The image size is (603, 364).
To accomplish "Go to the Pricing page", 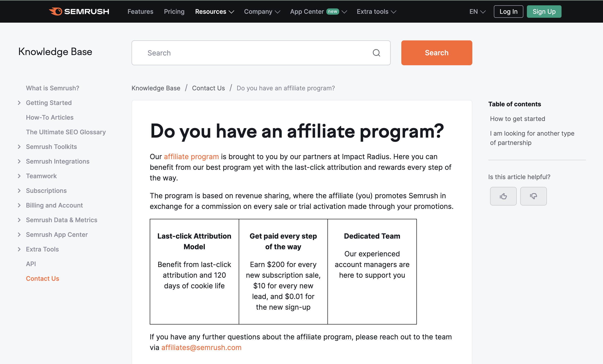I will point(174,12).
